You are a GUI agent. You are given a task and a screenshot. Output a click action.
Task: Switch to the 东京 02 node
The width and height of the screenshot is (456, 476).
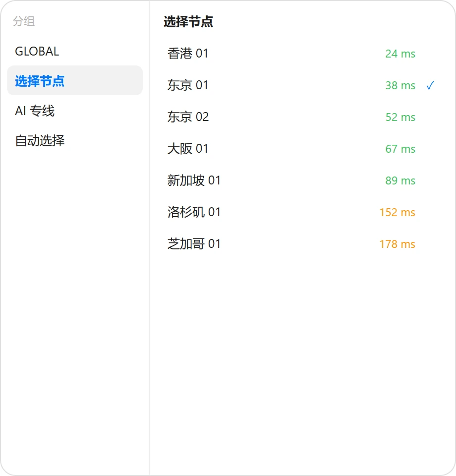coord(302,117)
